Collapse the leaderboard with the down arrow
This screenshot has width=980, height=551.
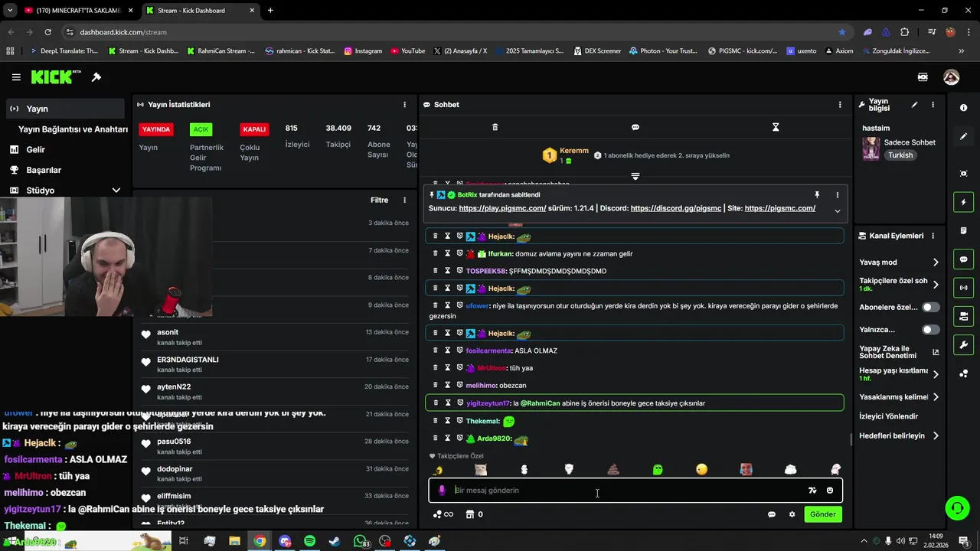click(x=635, y=177)
